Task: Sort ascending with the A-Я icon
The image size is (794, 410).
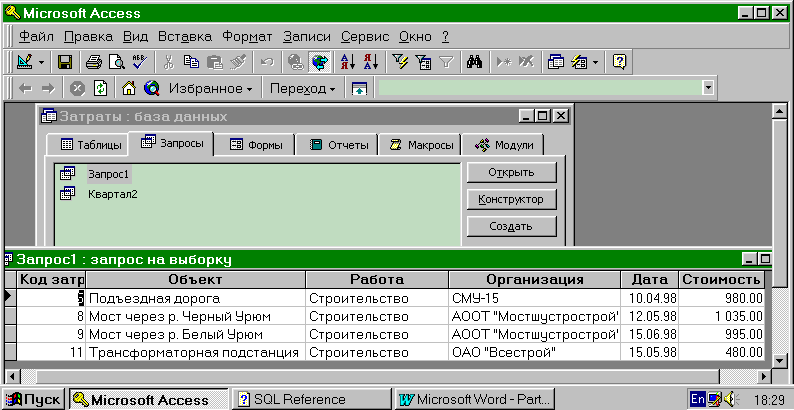Action: tap(348, 62)
